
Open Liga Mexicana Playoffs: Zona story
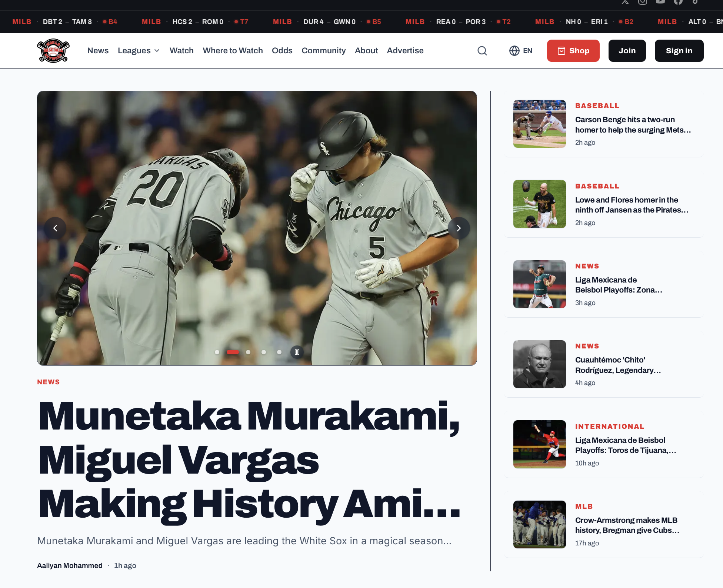click(619, 285)
